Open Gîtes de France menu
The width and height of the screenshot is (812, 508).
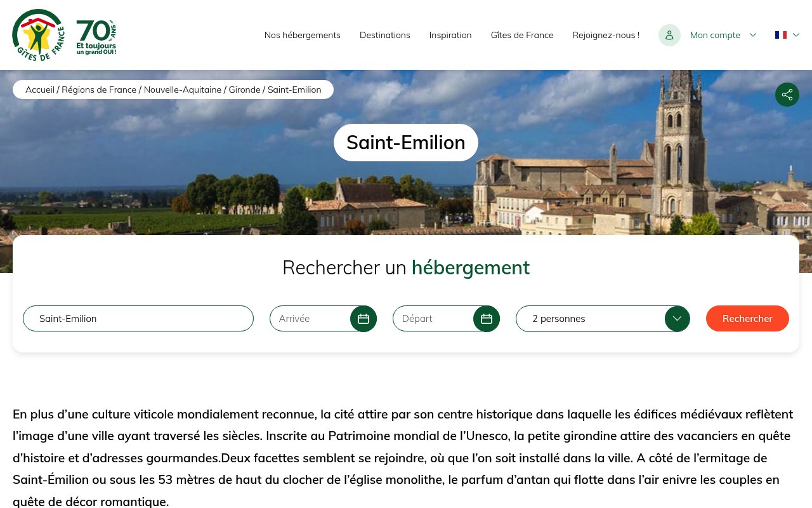[522, 35]
